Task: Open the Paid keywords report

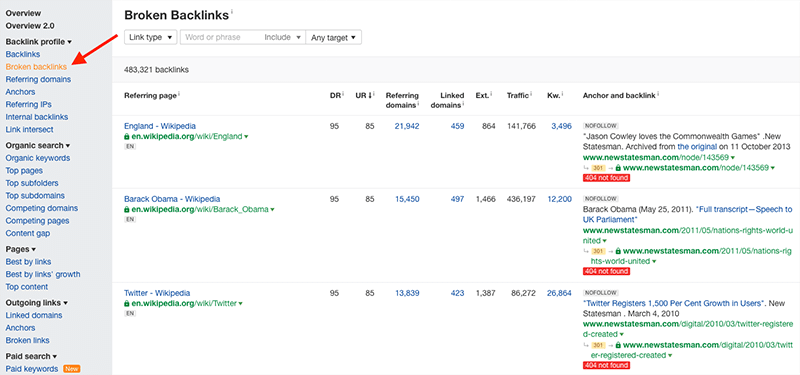Action: pyautogui.click(x=32, y=369)
